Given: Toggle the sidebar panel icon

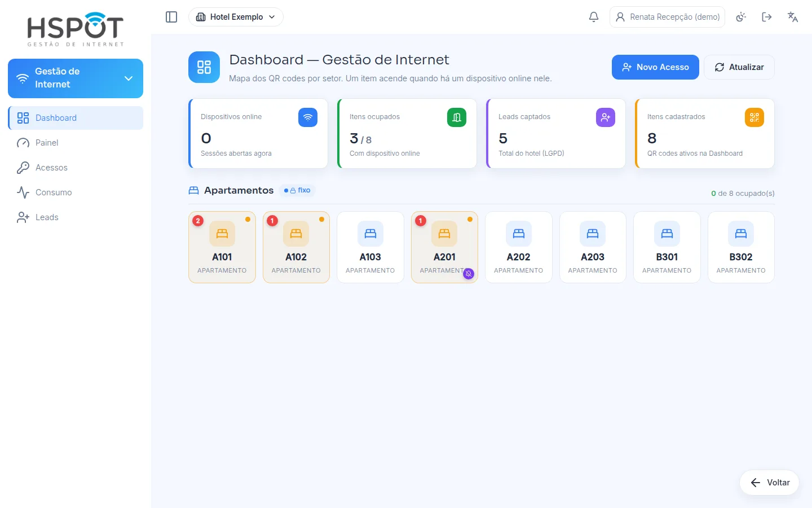Looking at the screenshot, I should (171, 17).
